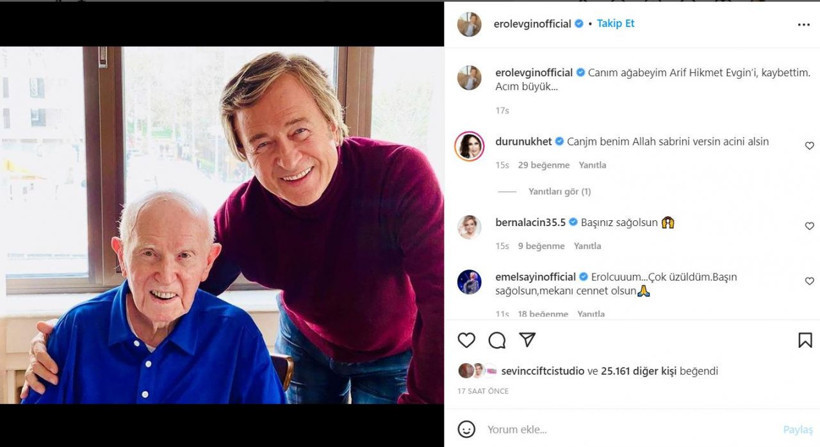
Task: Open emelsayinofficial's profile picture
Action: point(469,283)
